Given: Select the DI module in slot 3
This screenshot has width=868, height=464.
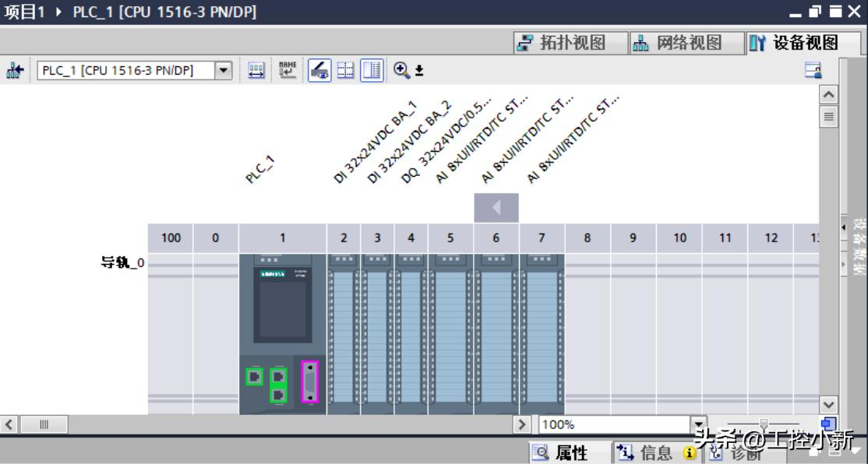Looking at the screenshot, I should tap(378, 334).
